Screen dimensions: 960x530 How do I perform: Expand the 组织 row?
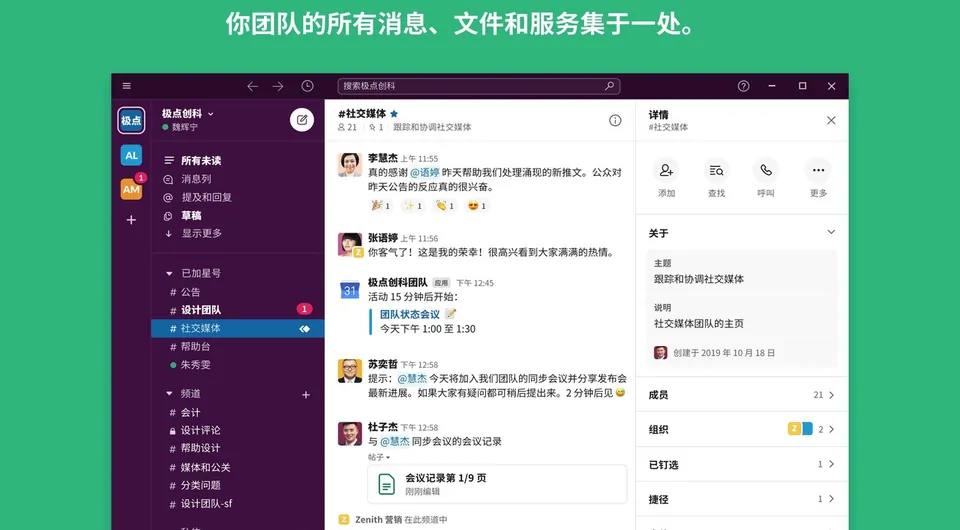(742, 429)
